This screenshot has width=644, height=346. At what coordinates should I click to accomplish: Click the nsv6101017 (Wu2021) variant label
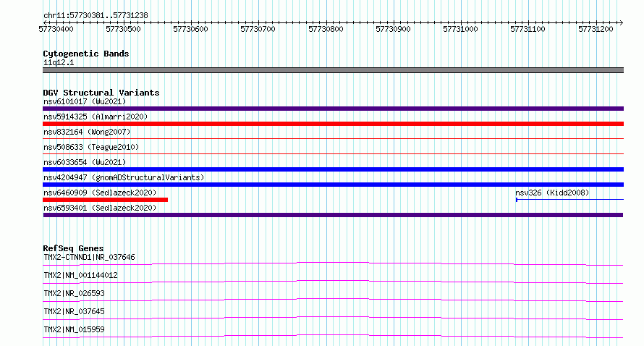85,101
